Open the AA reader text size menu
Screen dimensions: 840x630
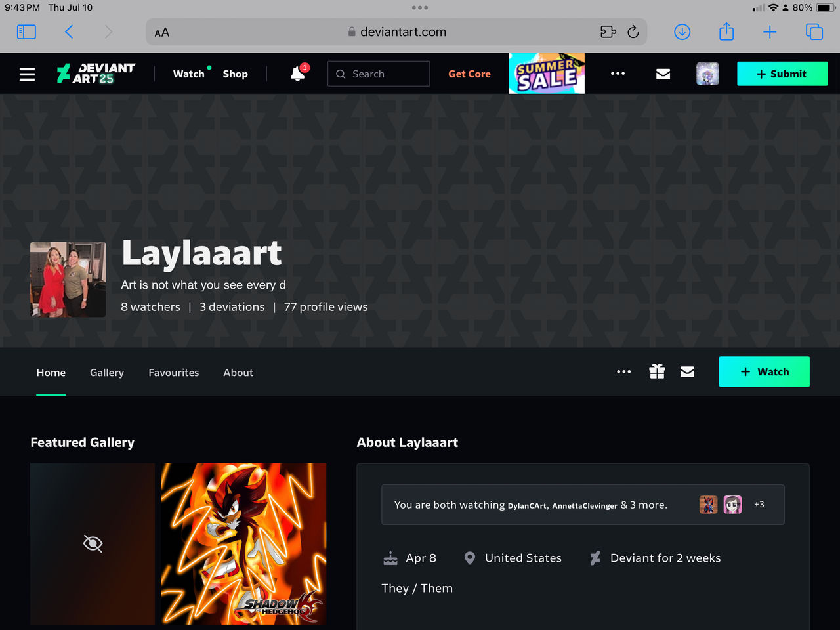click(162, 32)
